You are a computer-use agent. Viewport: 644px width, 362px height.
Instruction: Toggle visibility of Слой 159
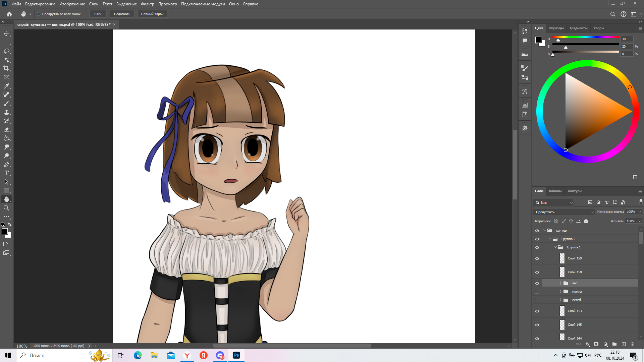coord(537,258)
